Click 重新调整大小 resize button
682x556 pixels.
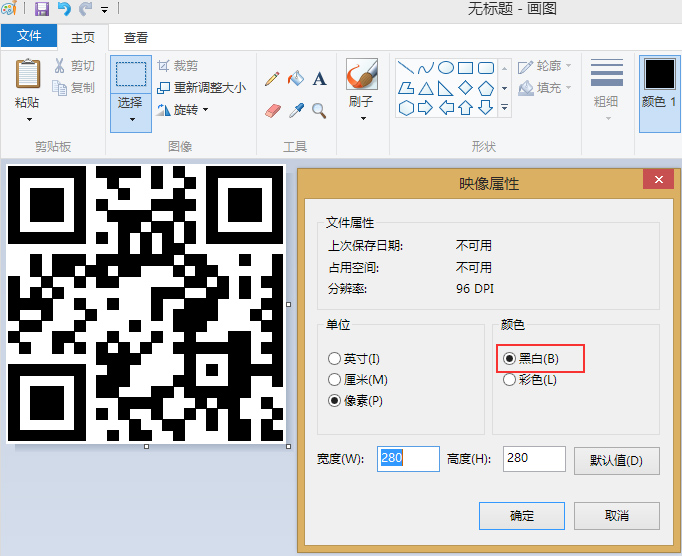[x=201, y=87]
